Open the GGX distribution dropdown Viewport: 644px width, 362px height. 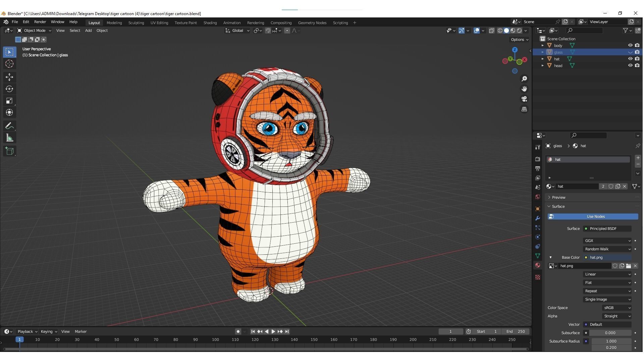[607, 240]
